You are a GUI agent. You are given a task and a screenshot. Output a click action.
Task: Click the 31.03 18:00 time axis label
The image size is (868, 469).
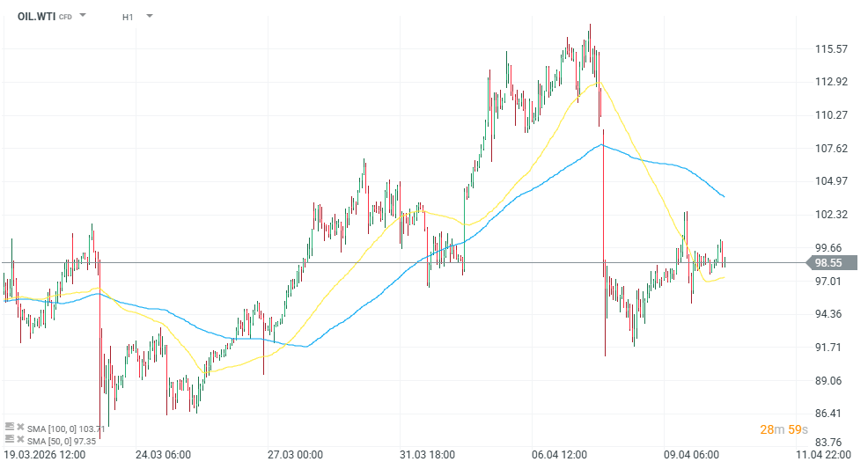tap(428, 455)
